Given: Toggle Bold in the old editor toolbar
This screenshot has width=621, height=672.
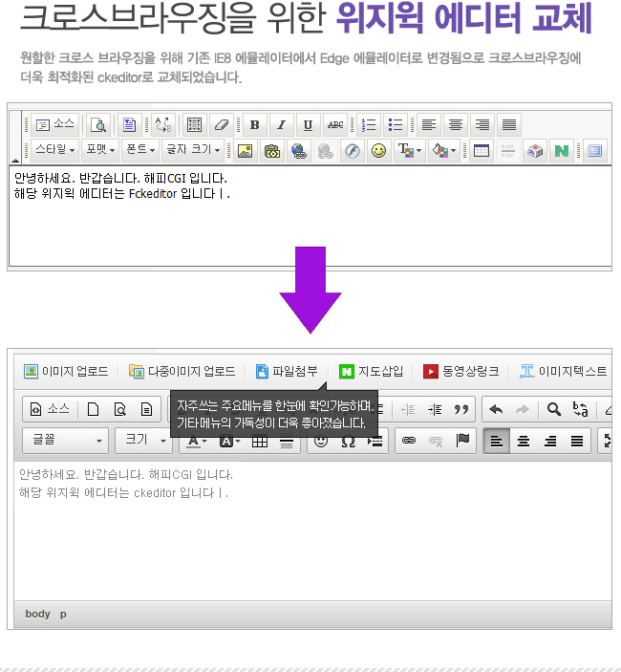Looking at the screenshot, I should pos(255,124).
